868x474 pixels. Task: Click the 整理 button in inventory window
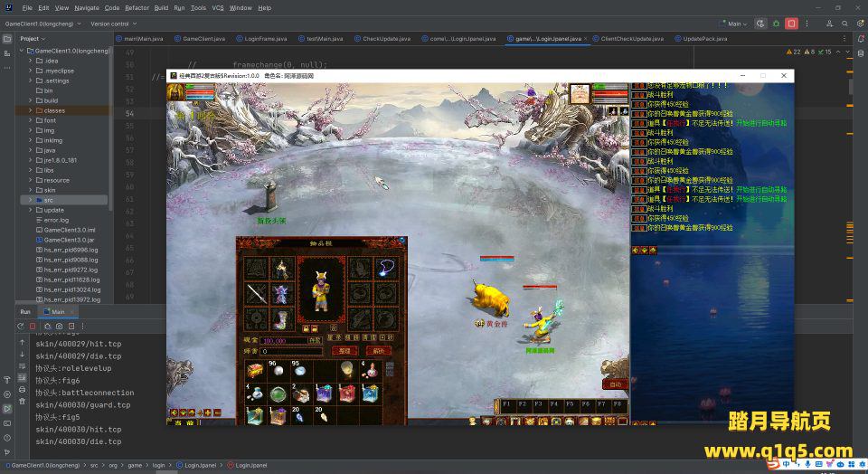[x=344, y=350]
